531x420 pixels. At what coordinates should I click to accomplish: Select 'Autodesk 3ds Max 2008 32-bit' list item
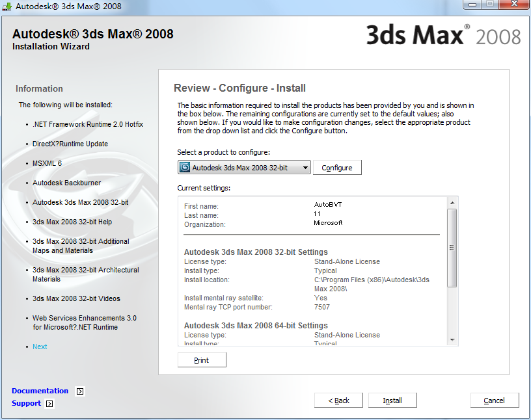(80, 202)
